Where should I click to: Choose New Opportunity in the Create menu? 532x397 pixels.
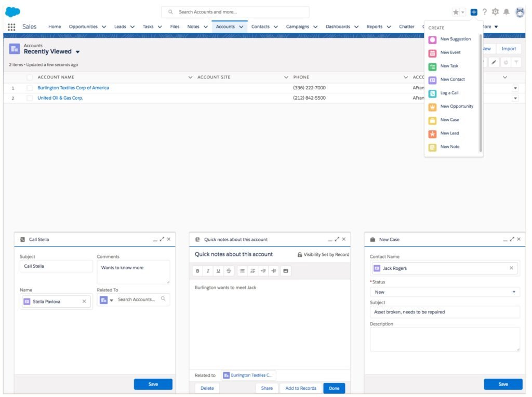(457, 106)
